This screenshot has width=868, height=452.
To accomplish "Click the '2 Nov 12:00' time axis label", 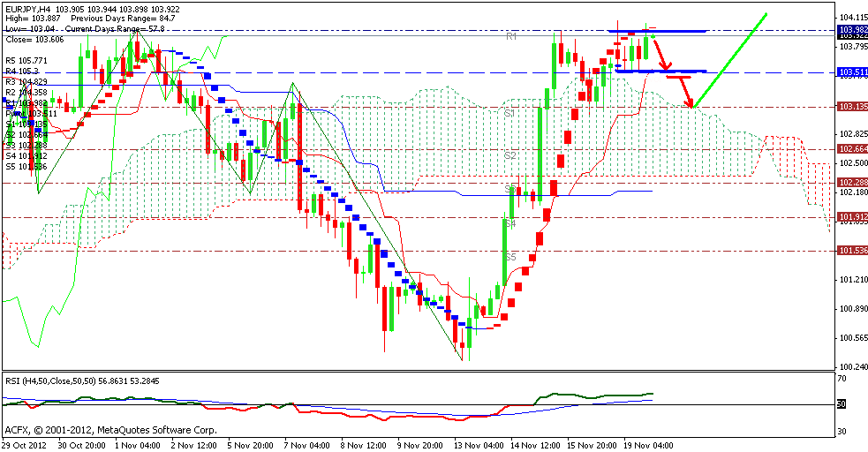I will tap(194, 445).
